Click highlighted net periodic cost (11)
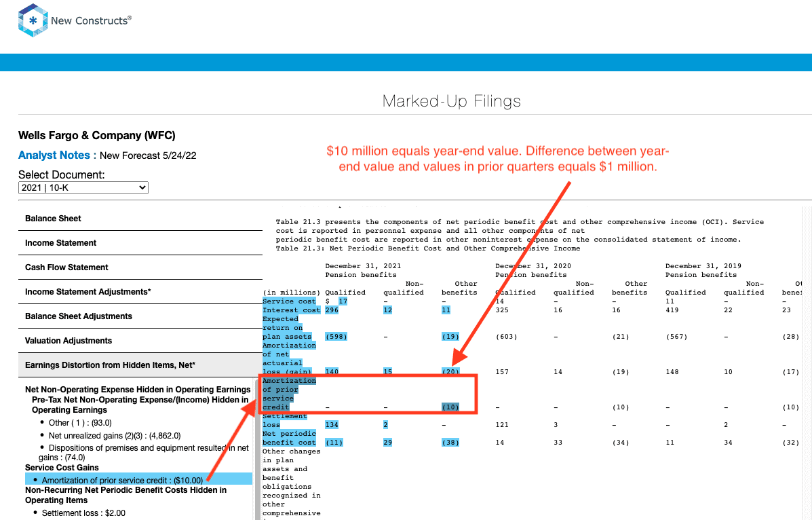 point(334,442)
